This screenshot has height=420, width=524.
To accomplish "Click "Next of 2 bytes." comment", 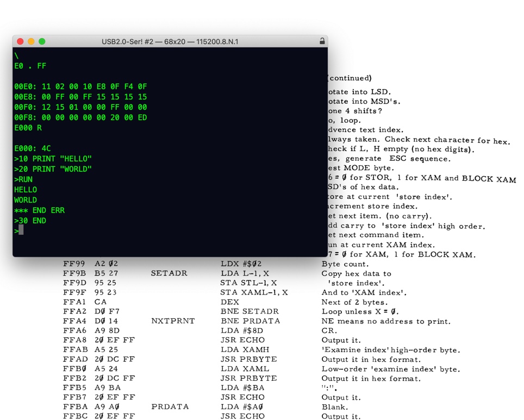I will click(354, 303).
